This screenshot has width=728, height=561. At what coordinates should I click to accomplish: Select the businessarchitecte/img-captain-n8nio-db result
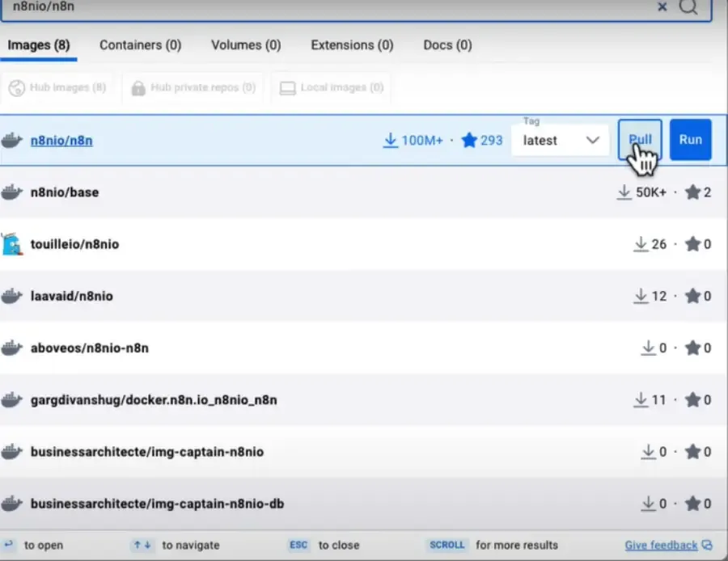click(363, 504)
